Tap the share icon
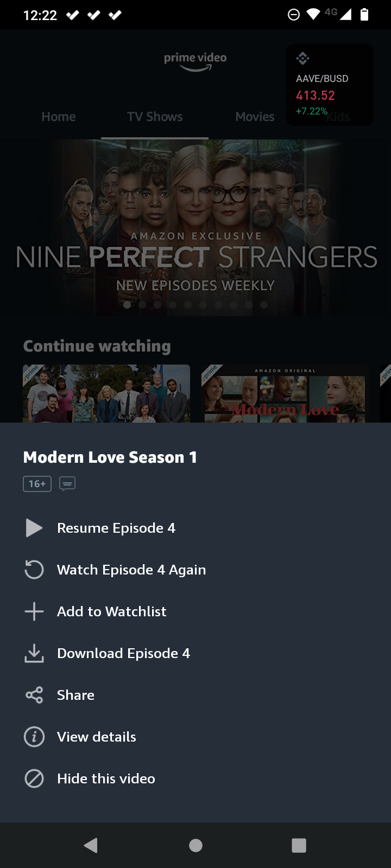Viewport: 391px width, 868px height. click(34, 695)
